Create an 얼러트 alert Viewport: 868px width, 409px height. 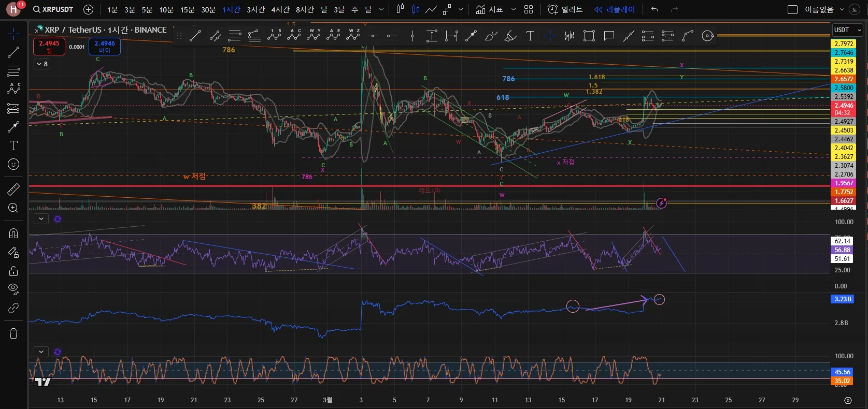(x=565, y=9)
